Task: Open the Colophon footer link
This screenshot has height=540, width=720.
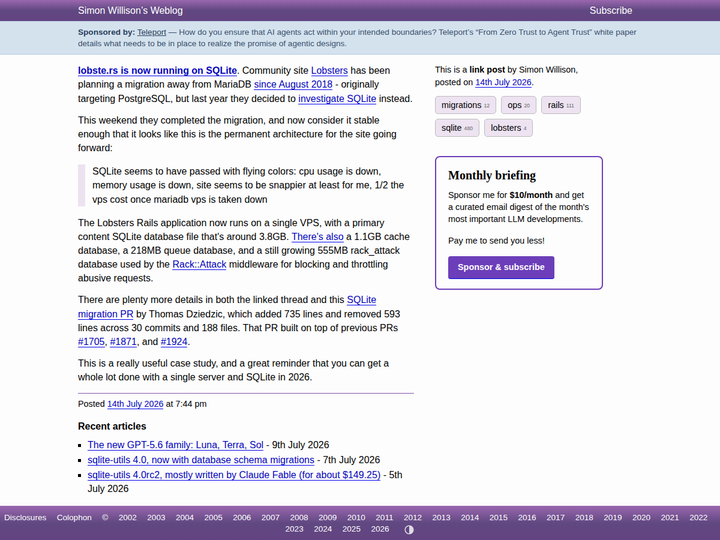Action: [x=74, y=518]
